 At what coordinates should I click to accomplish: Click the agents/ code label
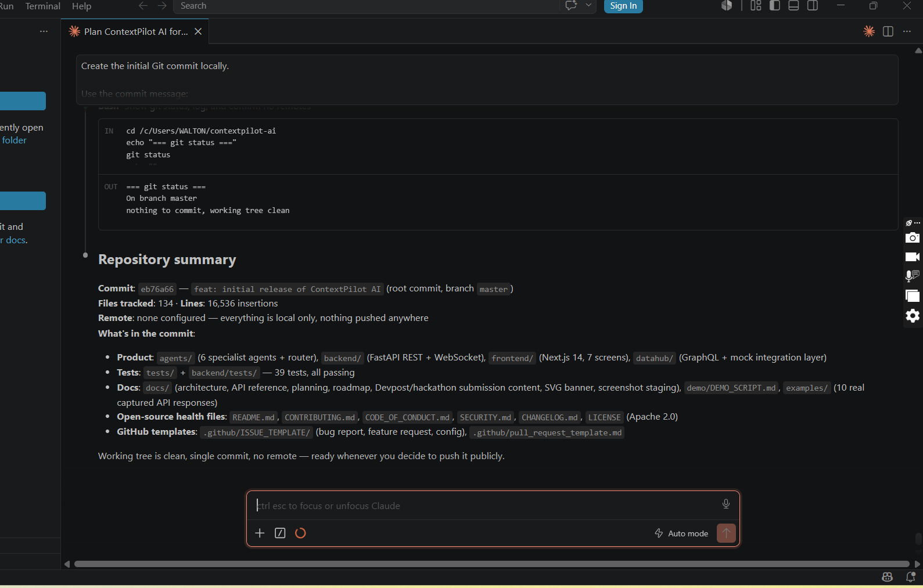coord(175,358)
